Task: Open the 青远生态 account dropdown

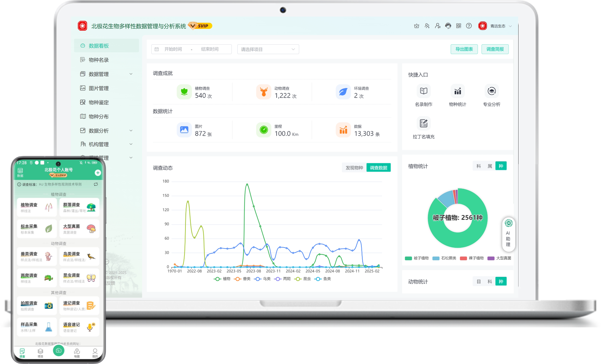Action: pos(498,26)
